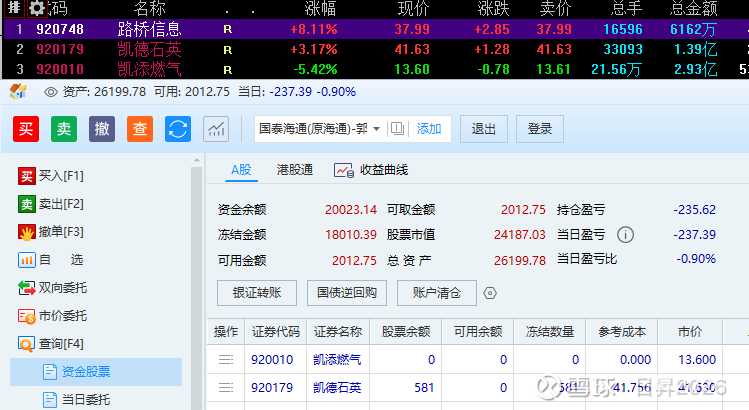Click the 买入 sidebar red icon
The height and width of the screenshot is (410, 749).
pos(27,176)
